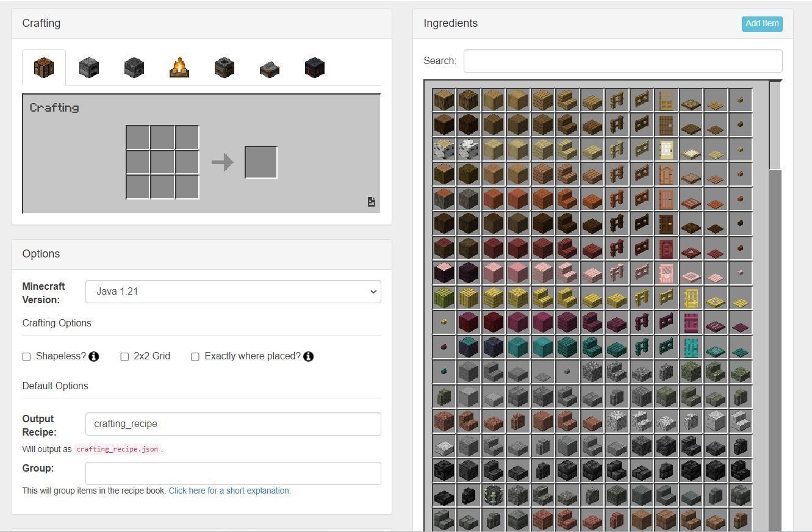Enable the Shapeless checkbox

(26, 356)
